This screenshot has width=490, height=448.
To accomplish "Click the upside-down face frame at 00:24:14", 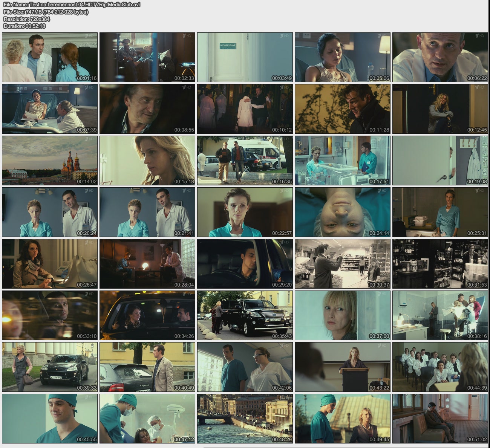I will click(x=343, y=212).
